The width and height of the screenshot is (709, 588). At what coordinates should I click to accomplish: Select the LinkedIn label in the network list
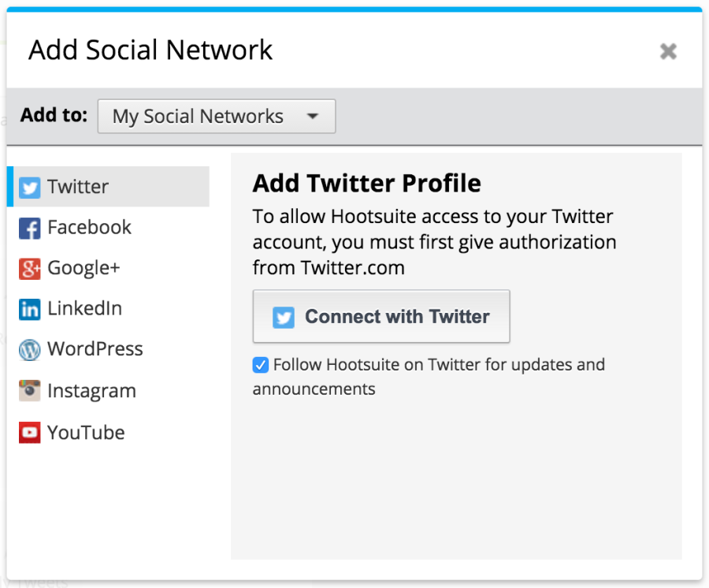85,308
